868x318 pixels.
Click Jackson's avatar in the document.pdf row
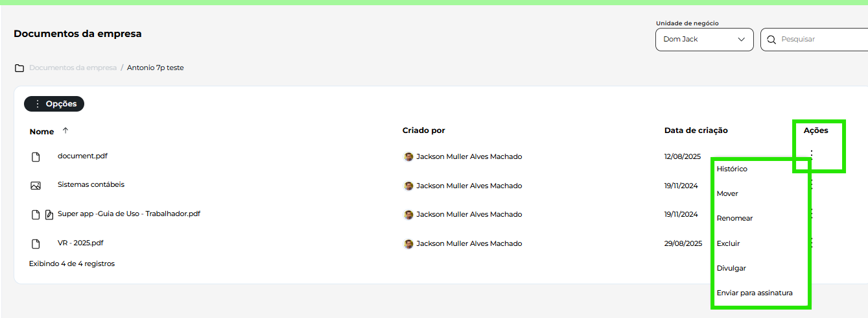click(408, 156)
